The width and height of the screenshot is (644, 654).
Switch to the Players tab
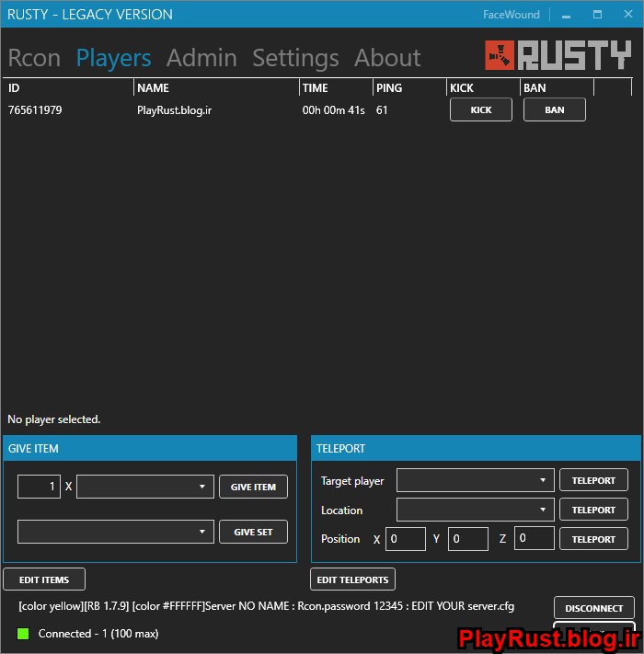(113, 58)
